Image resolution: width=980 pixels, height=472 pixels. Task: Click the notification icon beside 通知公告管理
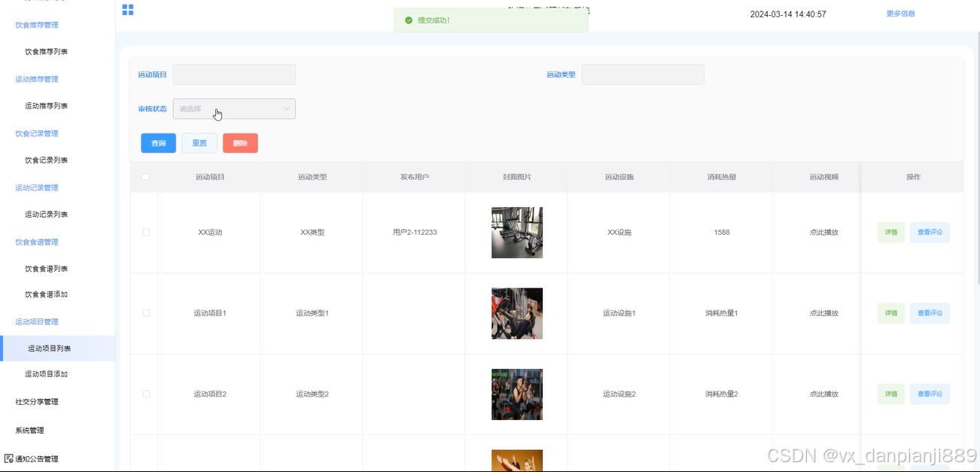coord(9,458)
